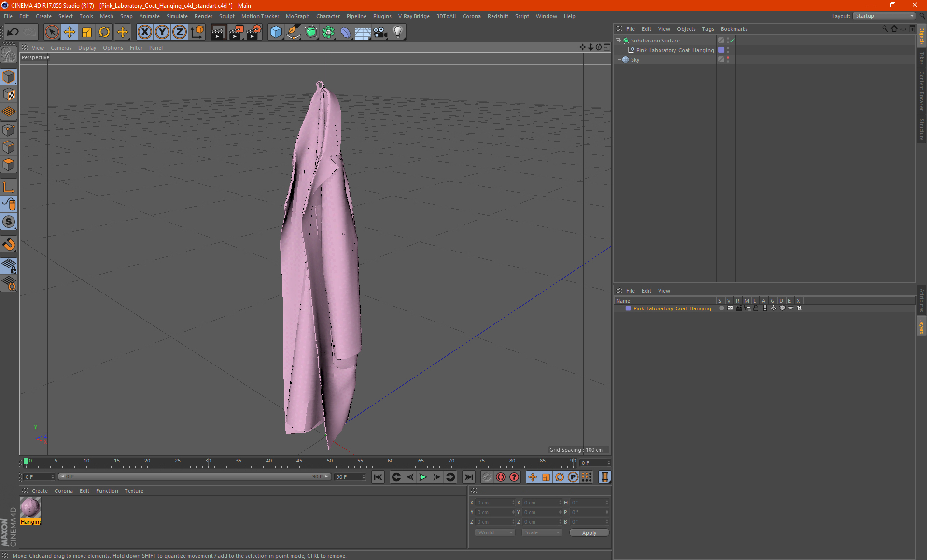Screen dimensions: 927x560
Task: Collapse the Subdivision Surface tree item
Action: pos(618,41)
